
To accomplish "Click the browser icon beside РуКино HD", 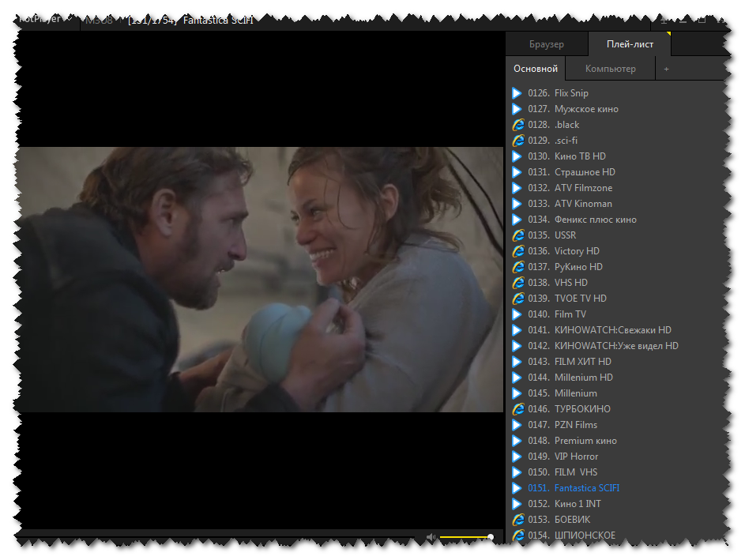I will pyautogui.click(x=518, y=267).
